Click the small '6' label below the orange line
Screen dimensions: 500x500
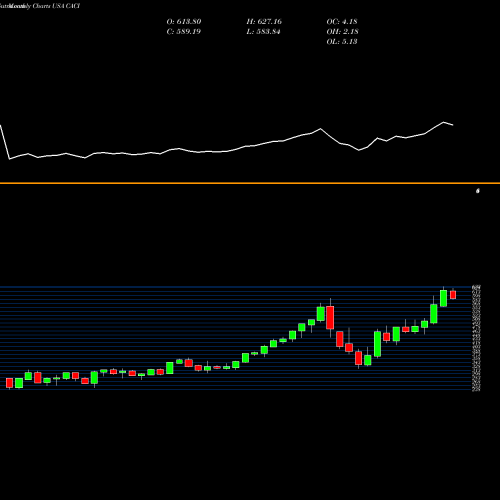[478, 191]
